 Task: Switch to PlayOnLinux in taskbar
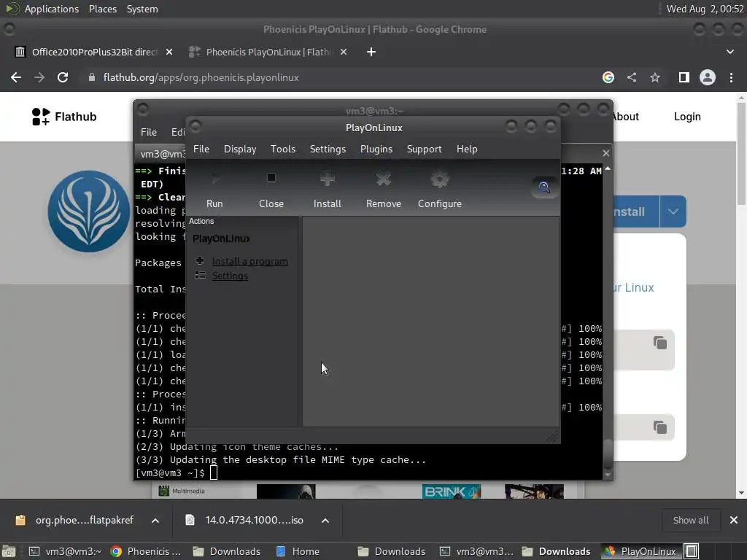tap(640, 551)
